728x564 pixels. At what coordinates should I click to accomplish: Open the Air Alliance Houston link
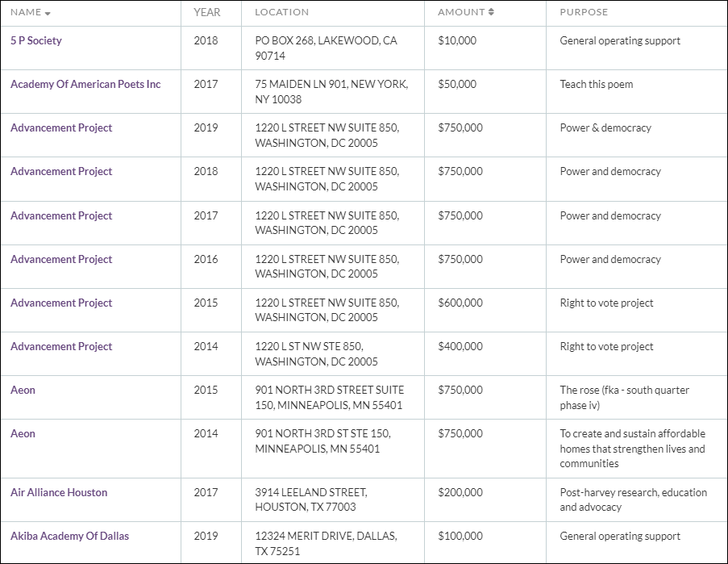point(58,492)
